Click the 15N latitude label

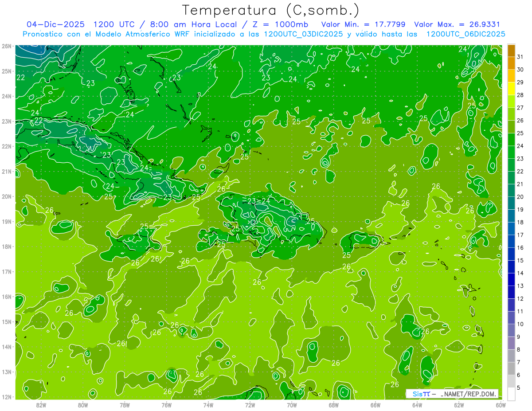click(7, 321)
